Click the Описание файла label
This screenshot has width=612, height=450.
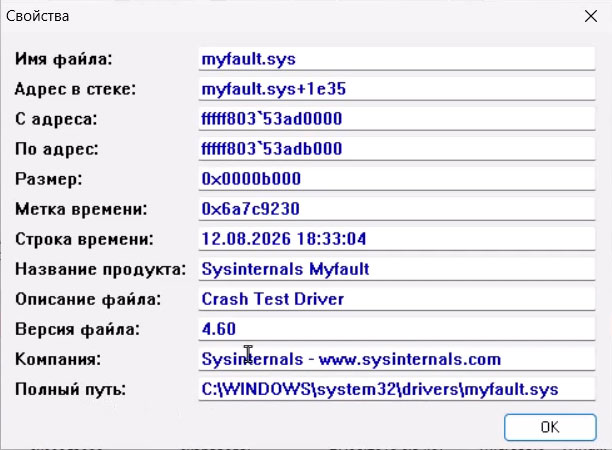tap(88, 299)
